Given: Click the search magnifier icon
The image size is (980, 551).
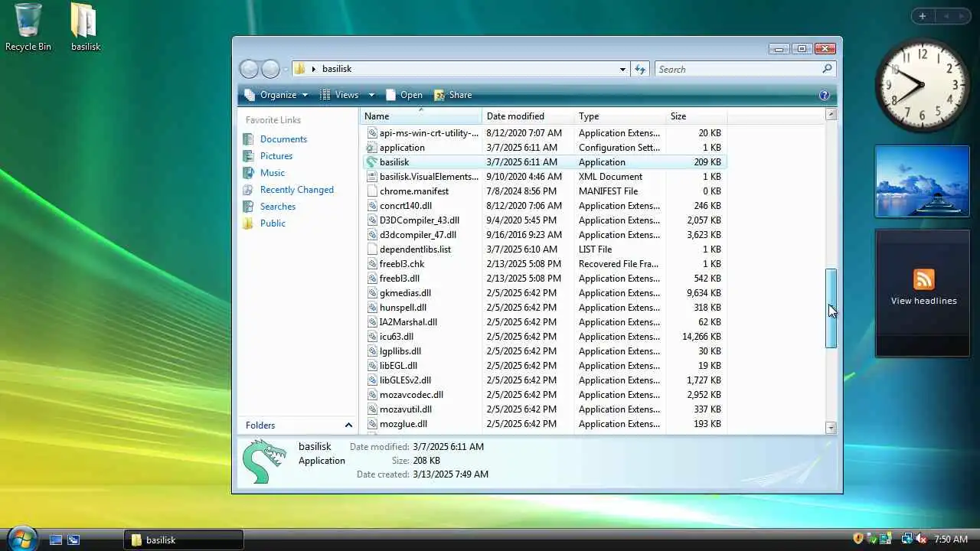Looking at the screenshot, I should [827, 69].
